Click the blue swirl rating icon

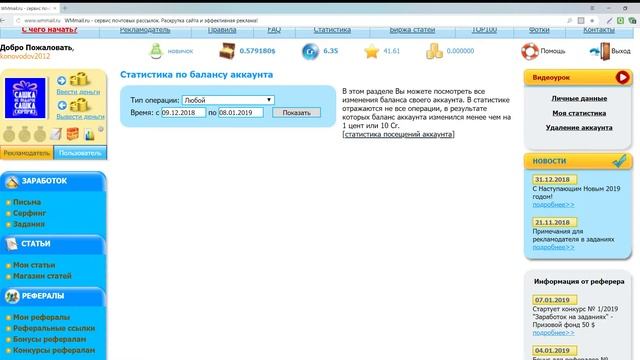(310, 51)
